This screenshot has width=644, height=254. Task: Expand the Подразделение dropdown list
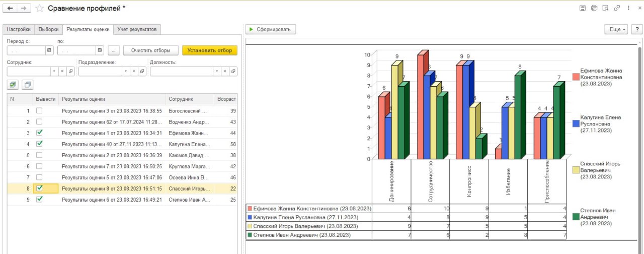coord(125,72)
